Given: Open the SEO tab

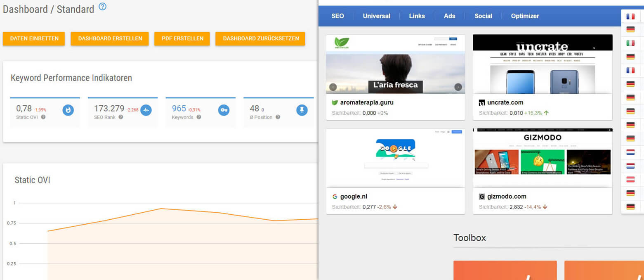Looking at the screenshot, I should [x=337, y=16].
